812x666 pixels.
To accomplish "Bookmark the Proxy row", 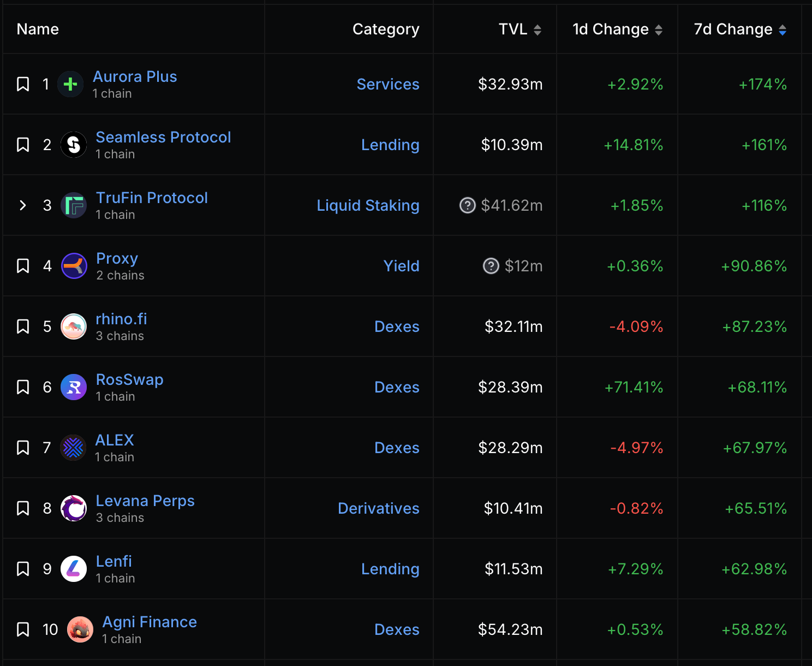I will click(23, 266).
